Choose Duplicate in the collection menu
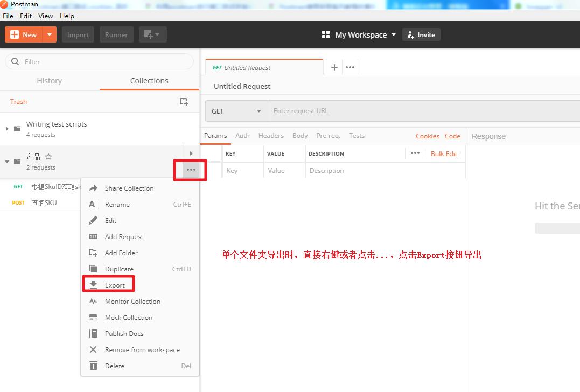This screenshot has width=580, height=392. click(x=119, y=269)
